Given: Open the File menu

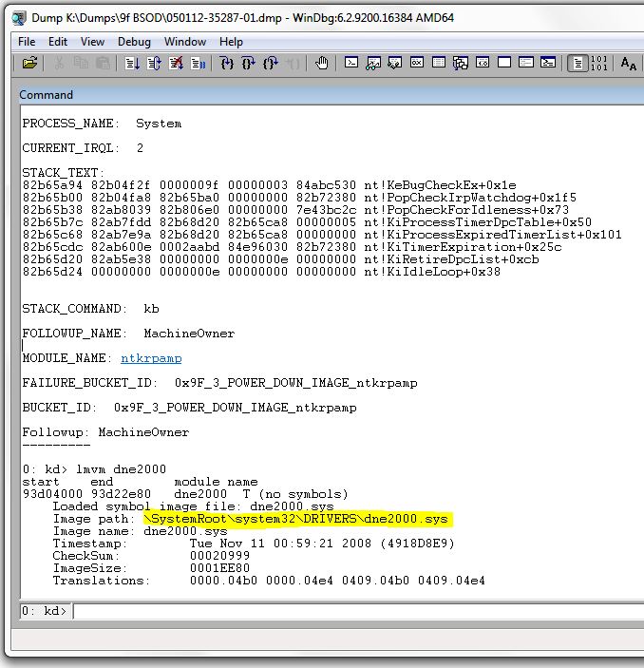Looking at the screenshot, I should point(27,42).
